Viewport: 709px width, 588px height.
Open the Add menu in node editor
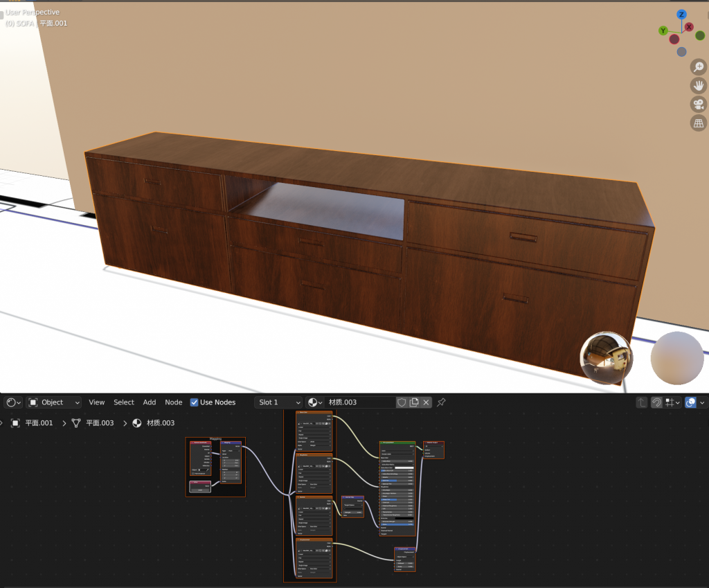150,402
